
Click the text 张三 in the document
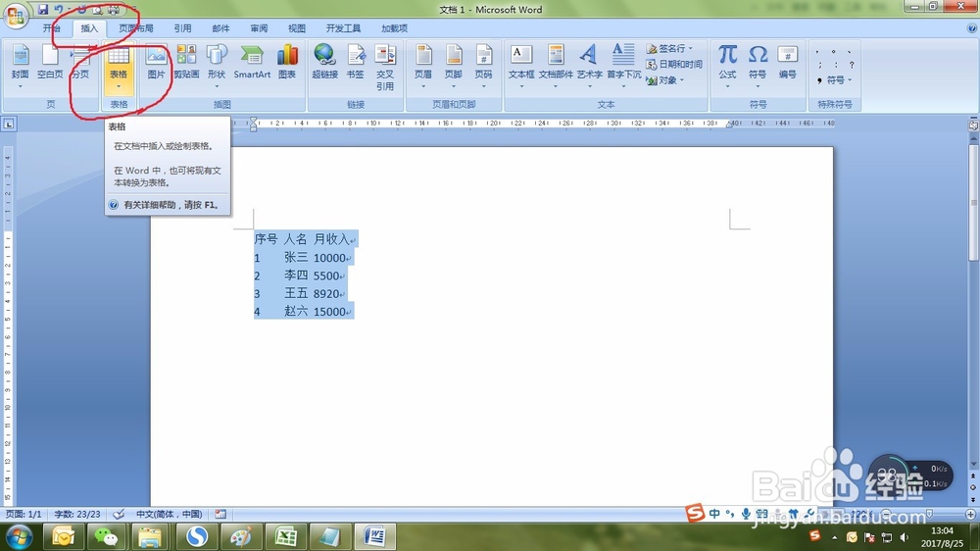[x=296, y=257]
